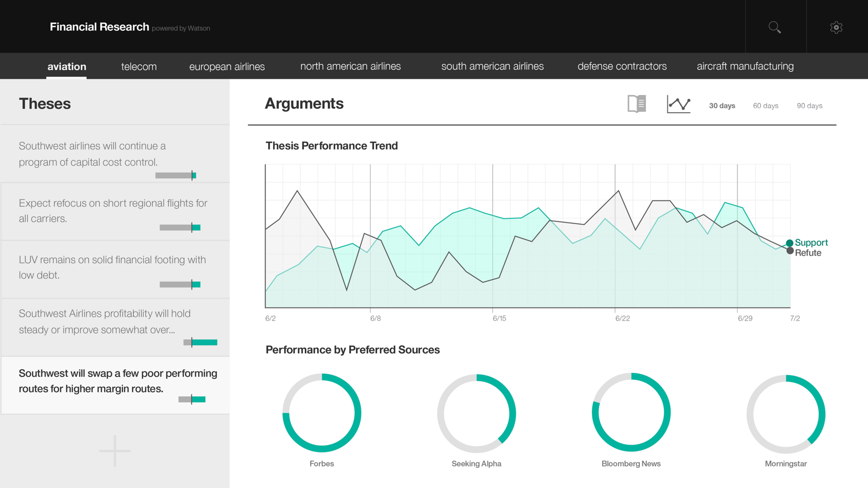Click Performance by Preferred Sources heading
This screenshot has width=868, height=488.
click(352, 350)
